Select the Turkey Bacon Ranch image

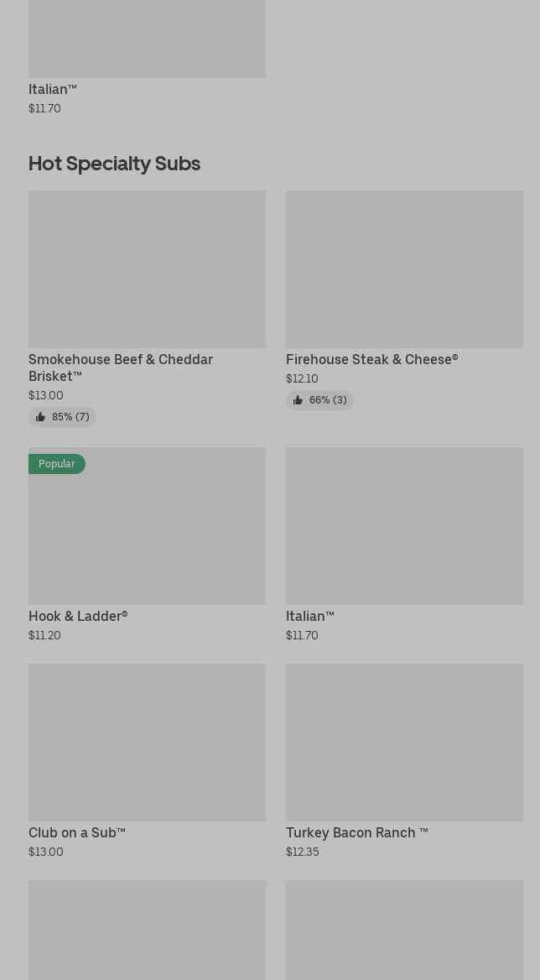(x=404, y=742)
